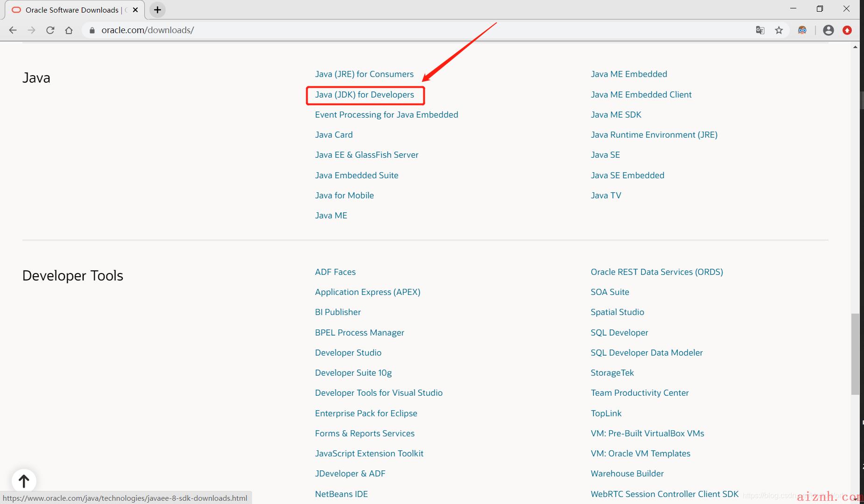This screenshot has width=864, height=504.
Task: Close the Oracle Software Downloads tab
Action: [135, 10]
